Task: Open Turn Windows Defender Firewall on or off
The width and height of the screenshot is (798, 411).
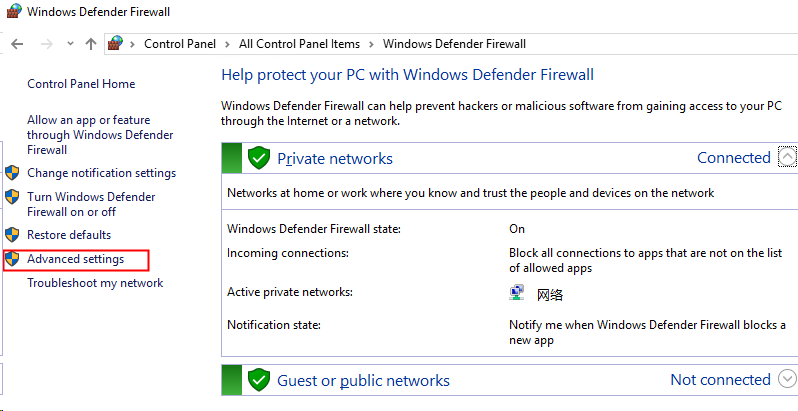Action: 91,204
